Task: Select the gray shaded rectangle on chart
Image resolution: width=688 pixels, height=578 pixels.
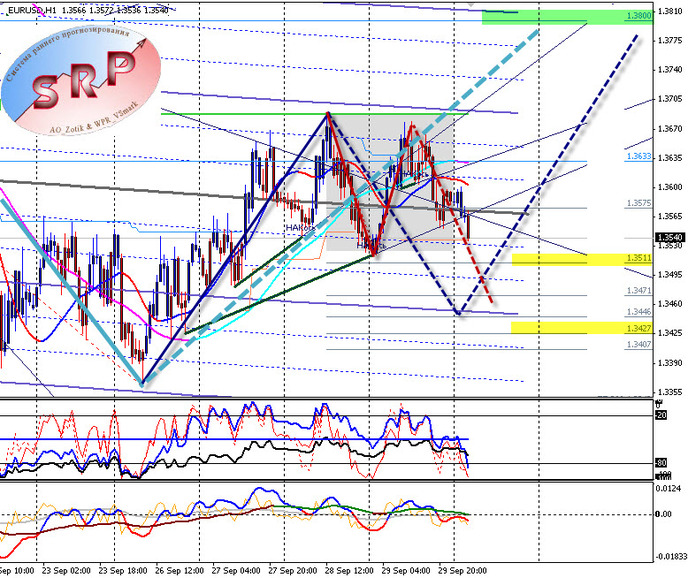Action: [390, 180]
